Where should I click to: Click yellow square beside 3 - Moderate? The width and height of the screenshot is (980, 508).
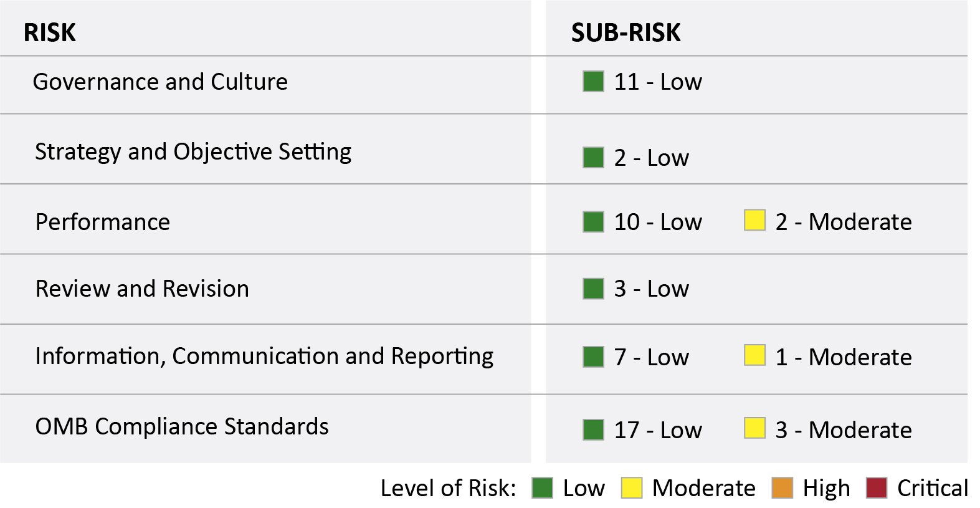(754, 428)
